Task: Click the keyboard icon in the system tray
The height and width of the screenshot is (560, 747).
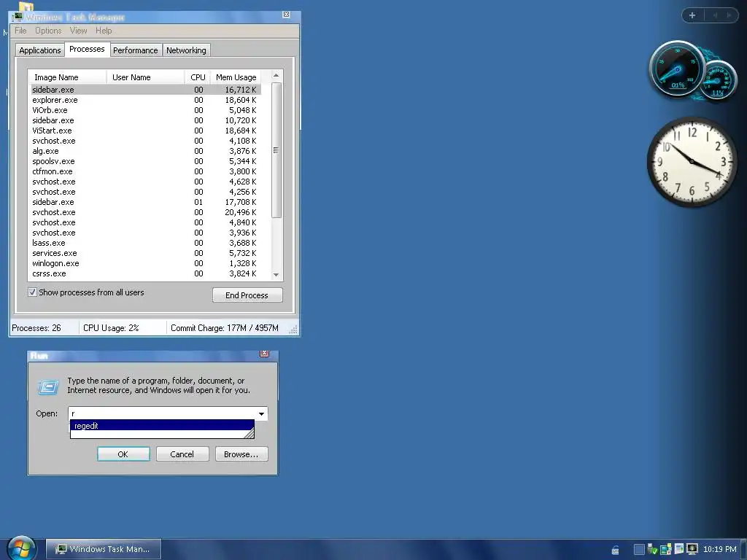Action: pos(615,550)
